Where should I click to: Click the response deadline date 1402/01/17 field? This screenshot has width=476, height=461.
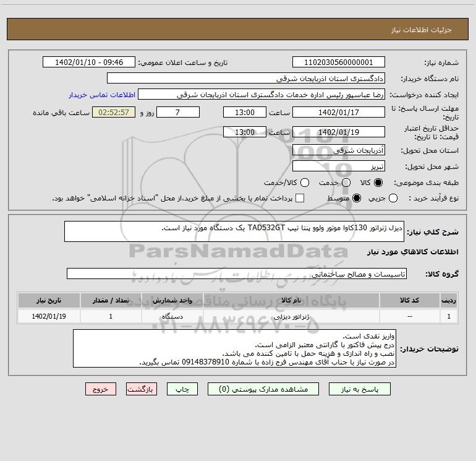coord(339,112)
